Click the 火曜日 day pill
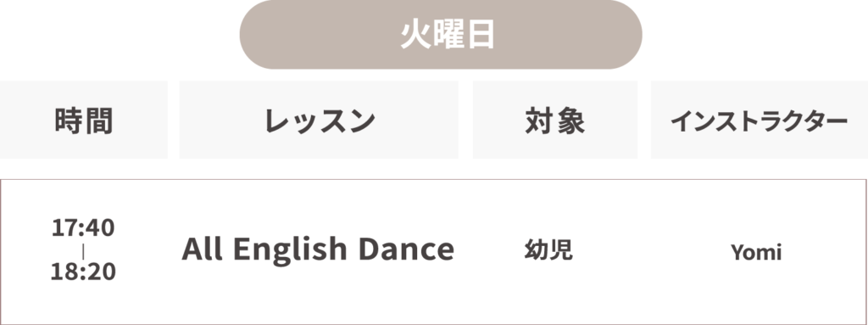 441,35
